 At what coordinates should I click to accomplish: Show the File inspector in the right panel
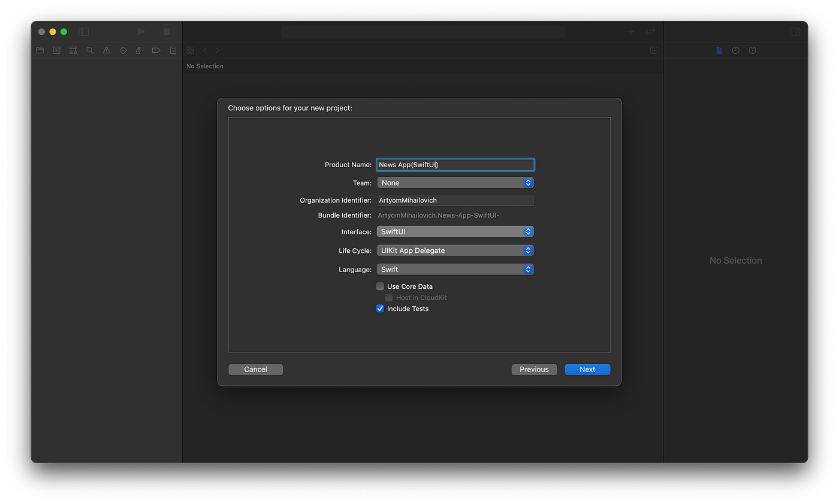pyautogui.click(x=719, y=50)
